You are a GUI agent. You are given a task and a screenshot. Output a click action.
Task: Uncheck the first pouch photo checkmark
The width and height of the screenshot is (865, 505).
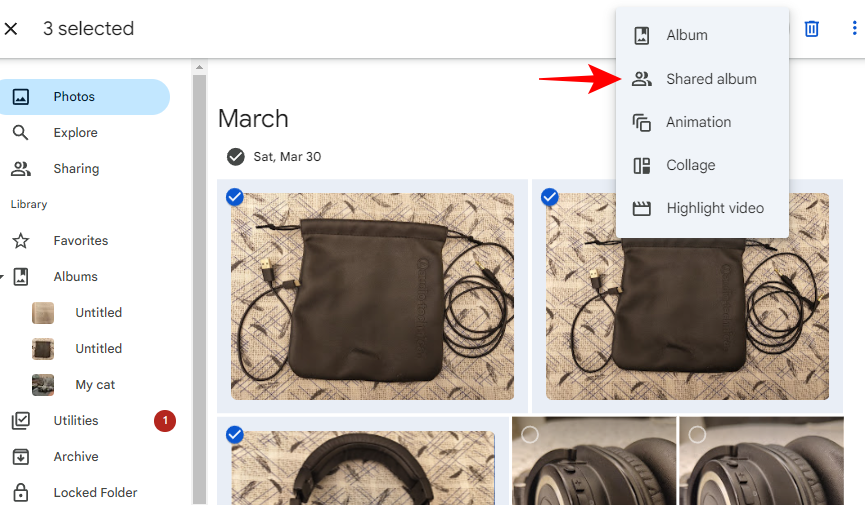(x=235, y=197)
